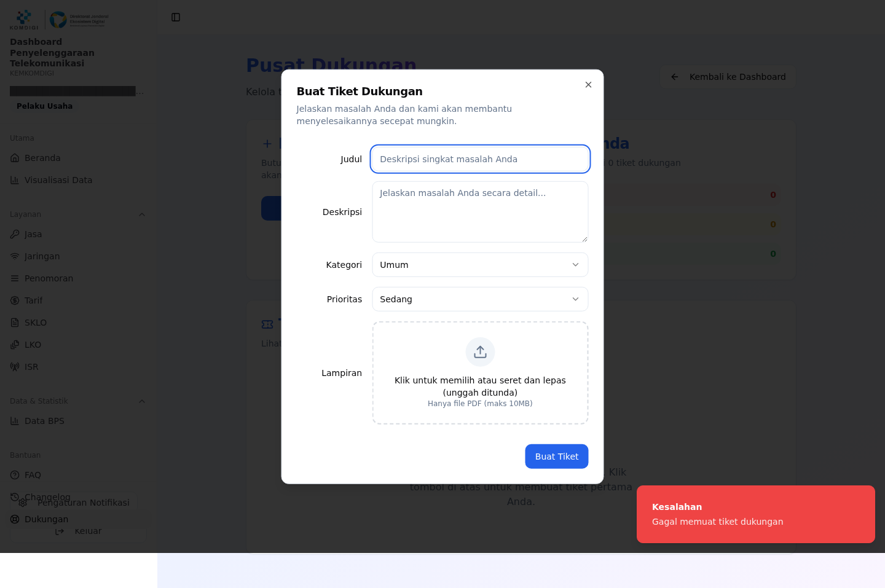Open the ISR sidebar item
Viewport: 885px width, 588px height.
tap(78, 367)
